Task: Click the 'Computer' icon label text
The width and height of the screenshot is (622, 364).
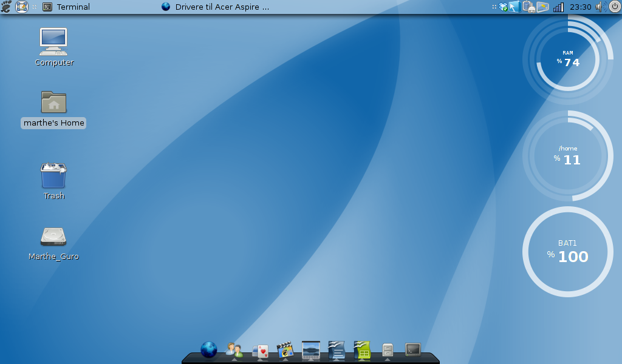Action: point(54,62)
